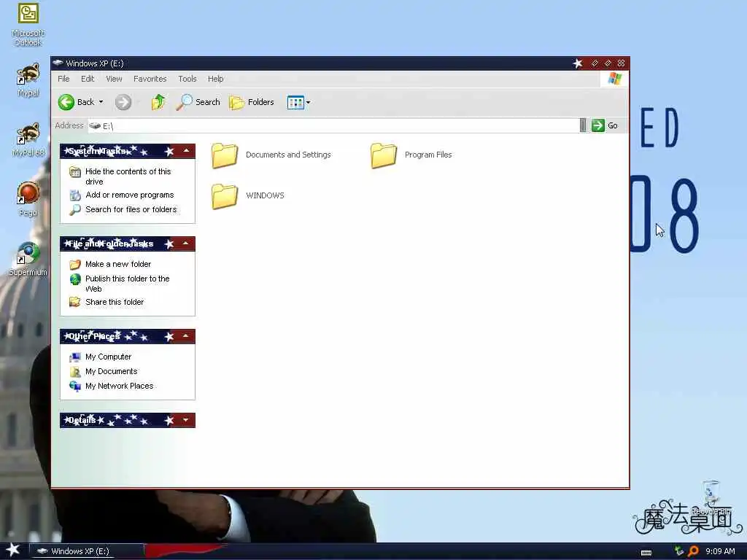Open the File menu

(x=63, y=79)
